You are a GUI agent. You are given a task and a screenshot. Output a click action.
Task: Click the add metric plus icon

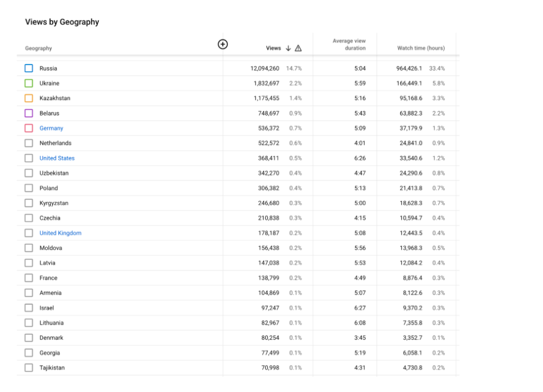[x=222, y=44]
